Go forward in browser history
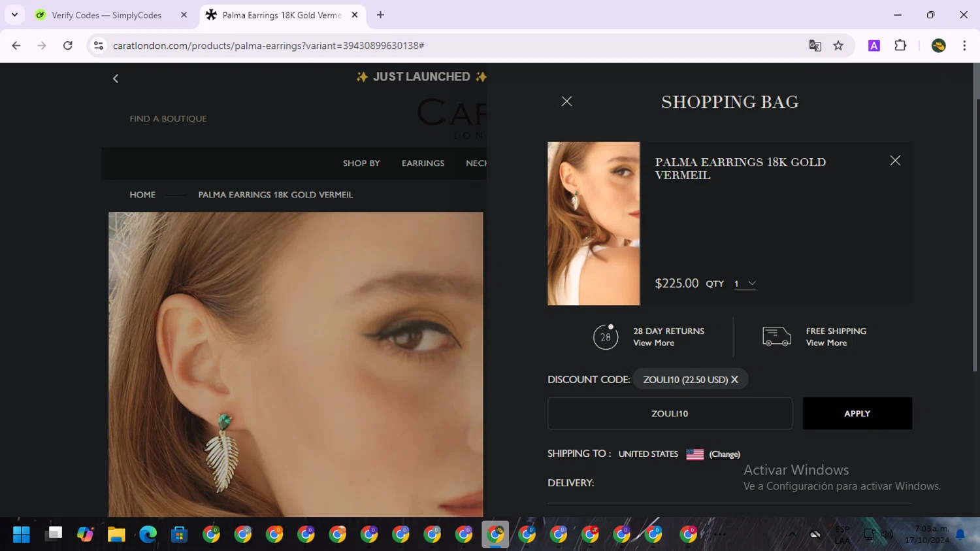Viewport: 980px width, 551px height. [x=42, y=46]
